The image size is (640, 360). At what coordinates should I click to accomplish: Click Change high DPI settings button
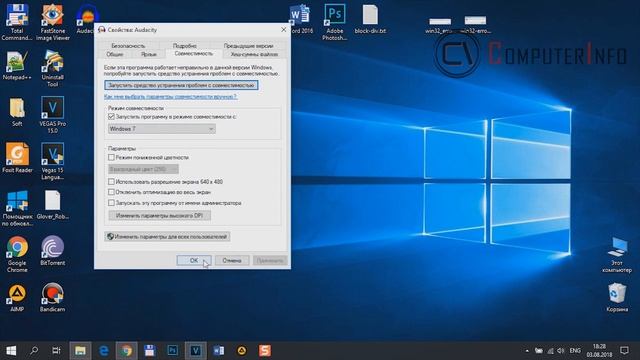coord(160,216)
